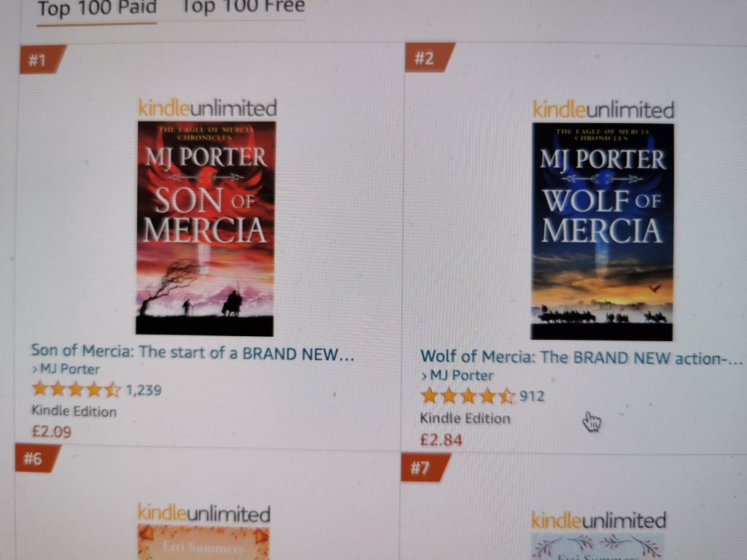
Task: Open the 1,239 reviews count
Action: pos(144,391)
